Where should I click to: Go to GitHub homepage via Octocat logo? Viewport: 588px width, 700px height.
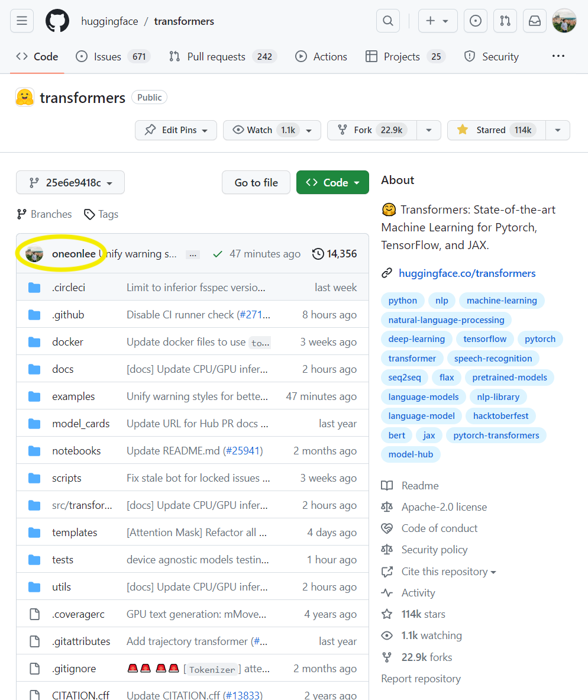coord(57,21)
